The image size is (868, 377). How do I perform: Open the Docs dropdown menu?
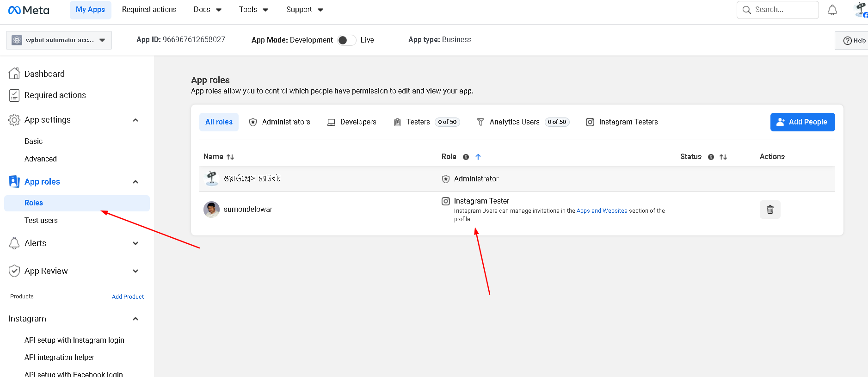pos(207,10)
